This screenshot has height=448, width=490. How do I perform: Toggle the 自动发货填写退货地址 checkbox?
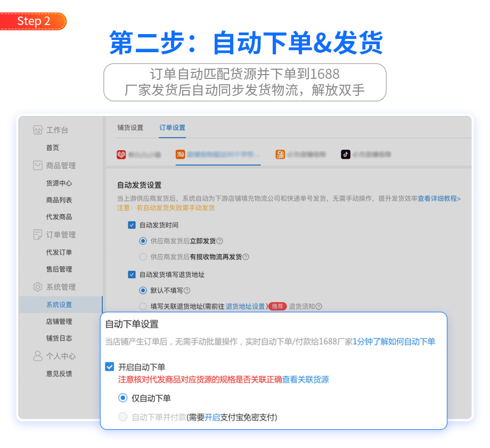coord(132,275)
